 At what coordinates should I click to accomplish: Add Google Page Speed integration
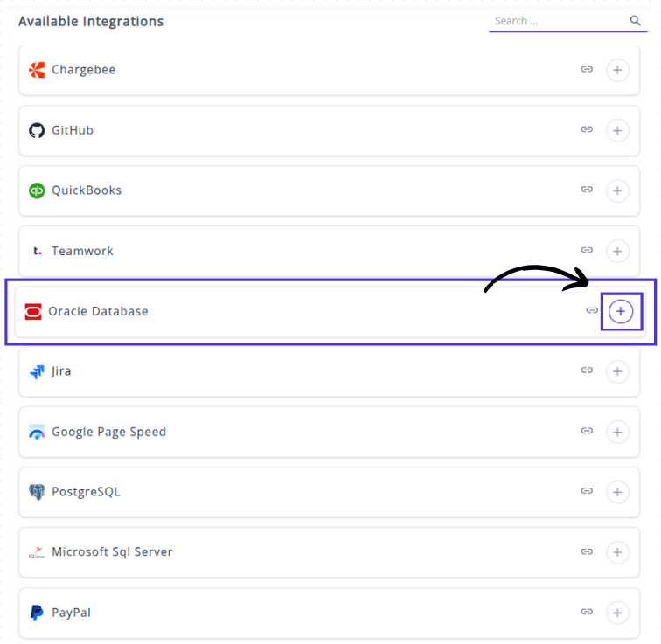click(617, 432)
